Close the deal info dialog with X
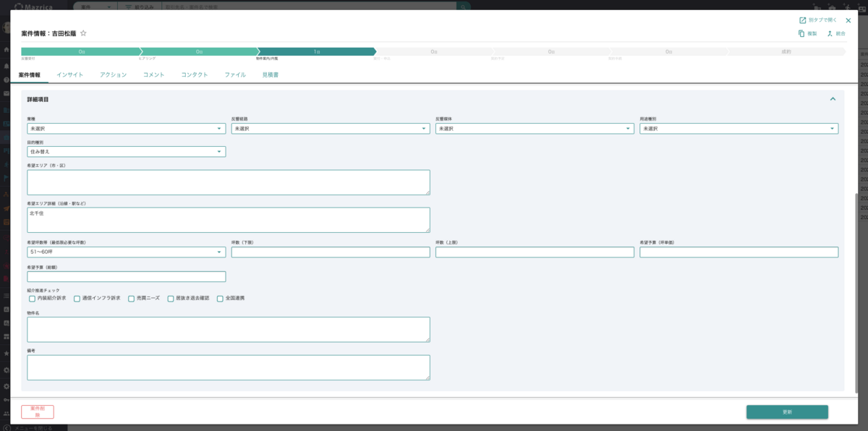Image resolution: width=868 pixels, height=431 pixels. (x=848, y=20)
